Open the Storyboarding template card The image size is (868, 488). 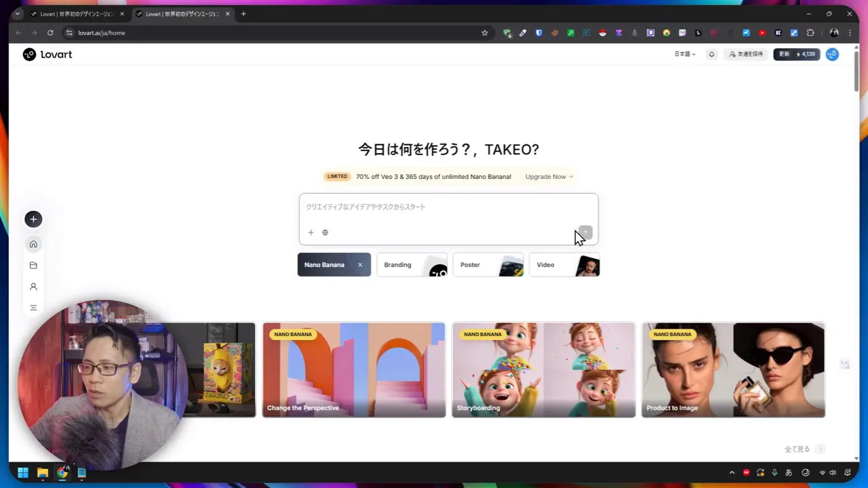pyautogui.click(x=544, y=370)
